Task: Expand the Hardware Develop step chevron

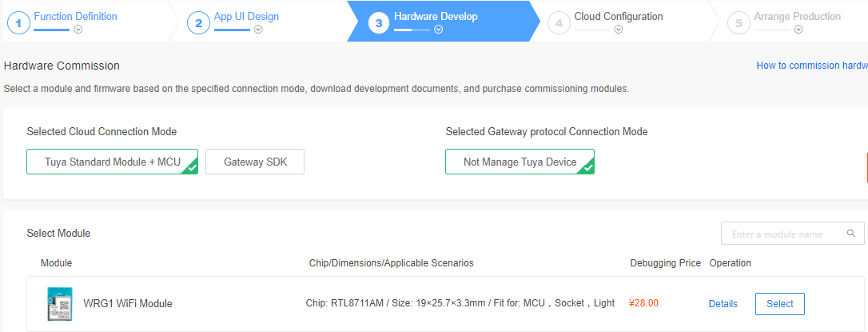Action: point(439,30)
